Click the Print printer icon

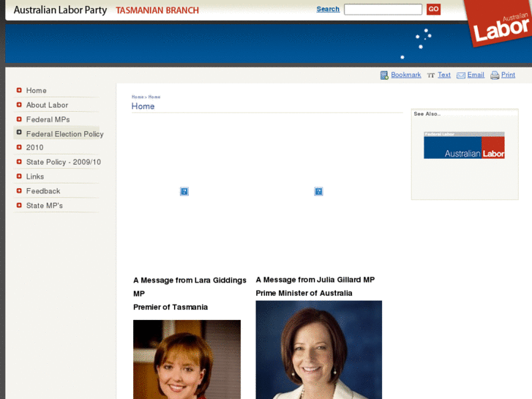495,75
